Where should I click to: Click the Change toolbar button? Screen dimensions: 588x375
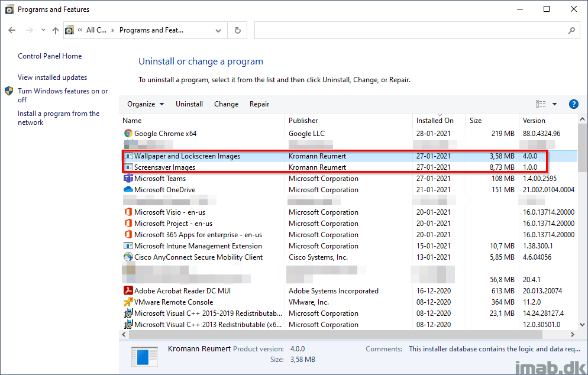point(227,104)
